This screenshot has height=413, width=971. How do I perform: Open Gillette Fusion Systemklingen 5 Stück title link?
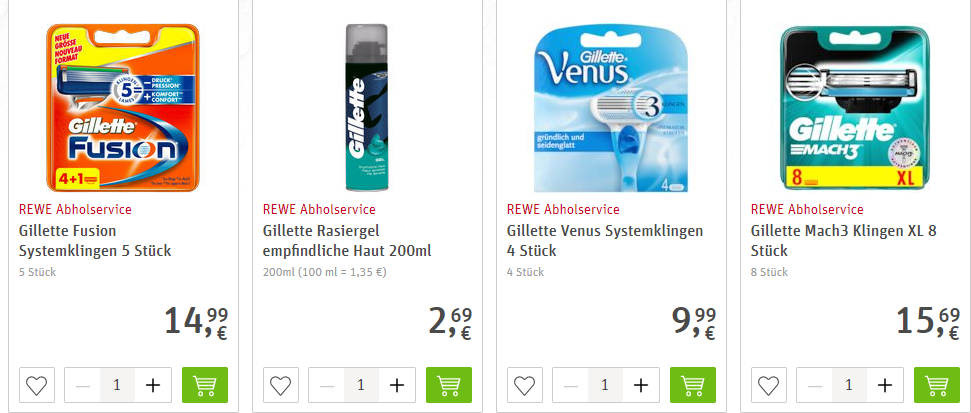pos(95,240)
